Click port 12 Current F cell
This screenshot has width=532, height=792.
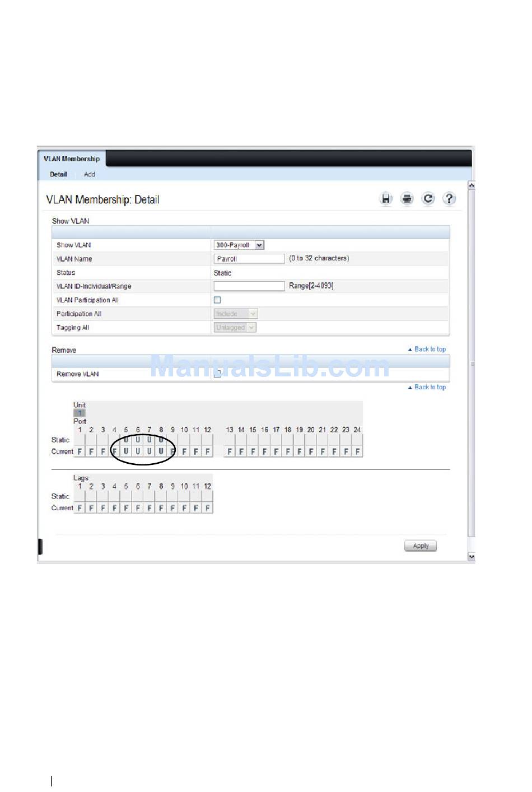click(207, 451)
